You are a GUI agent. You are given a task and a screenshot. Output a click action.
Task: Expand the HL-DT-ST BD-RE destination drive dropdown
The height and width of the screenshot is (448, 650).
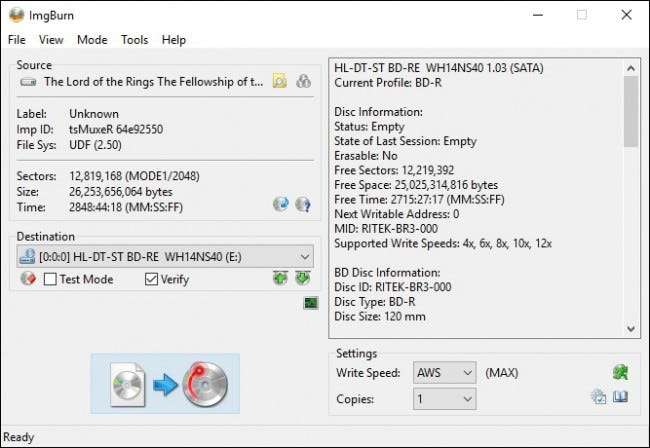[x=165, y=257]
